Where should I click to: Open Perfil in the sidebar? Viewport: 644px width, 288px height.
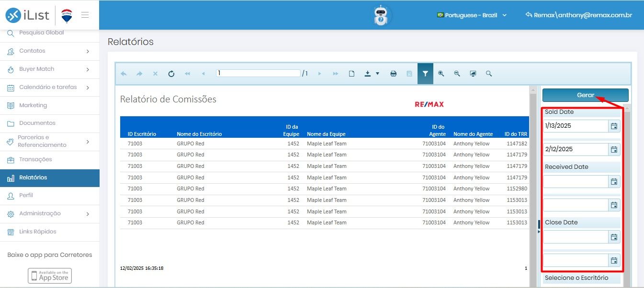point(50,196)
